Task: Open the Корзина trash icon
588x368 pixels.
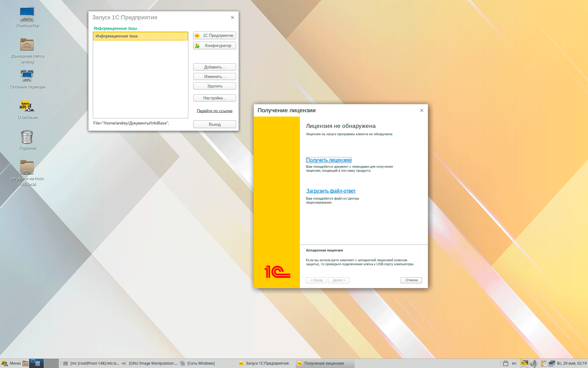Action: coord(27,137)
